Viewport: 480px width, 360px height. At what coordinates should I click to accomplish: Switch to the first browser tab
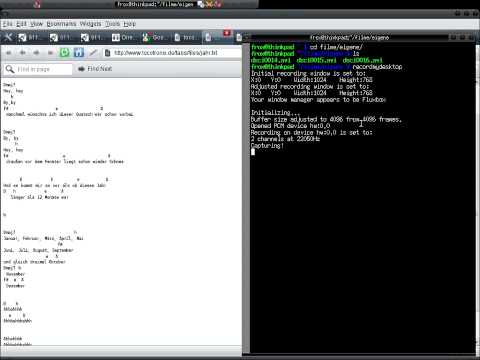30,37
